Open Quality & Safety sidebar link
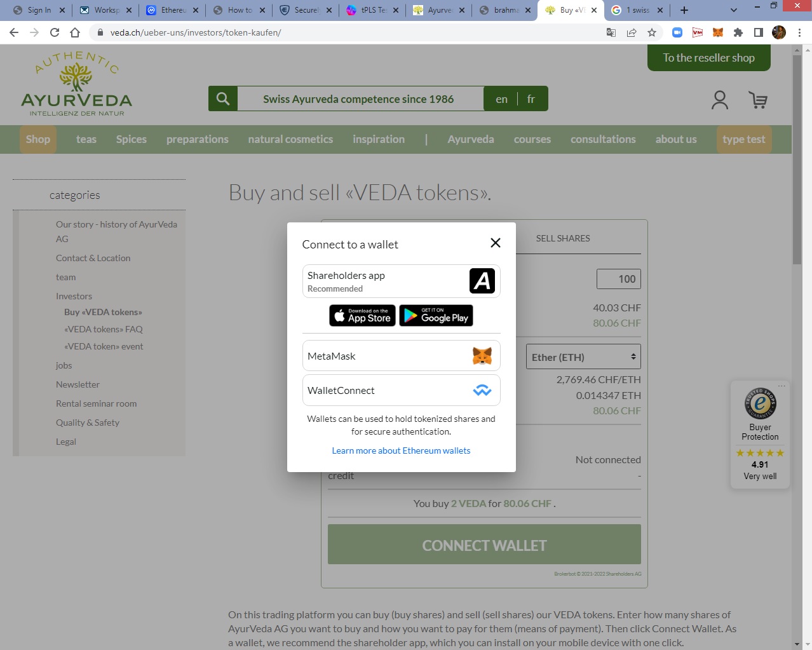The height and width of the screenshot is (650, 812). pyautogui.click(x=88, y=423)
